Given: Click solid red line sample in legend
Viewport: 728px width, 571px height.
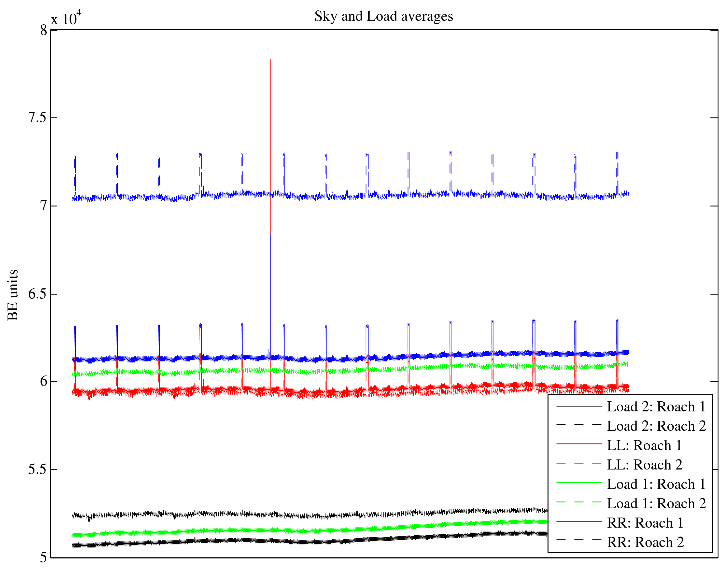Looking at the screenshot, I should [578, 444].
